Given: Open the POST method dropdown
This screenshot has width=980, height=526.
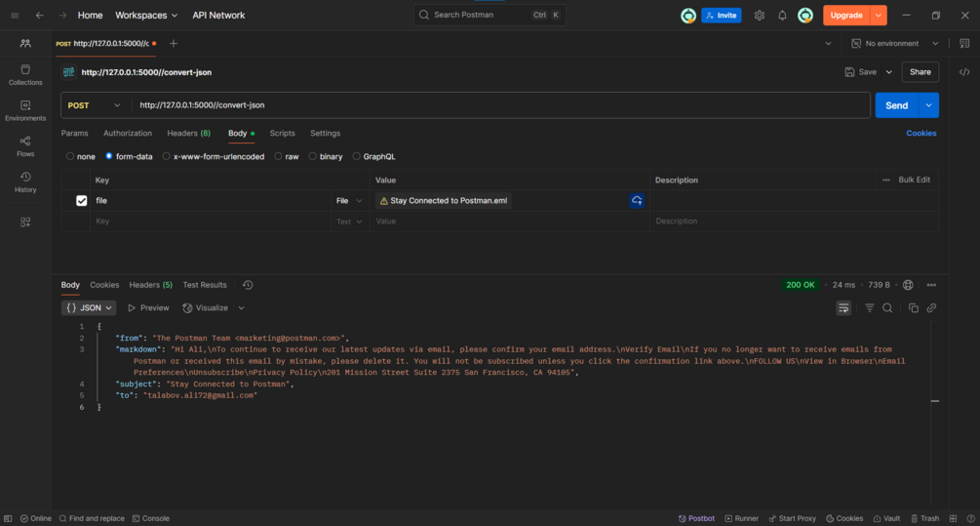Looking at the screenshot, I should tap(95, 105).
